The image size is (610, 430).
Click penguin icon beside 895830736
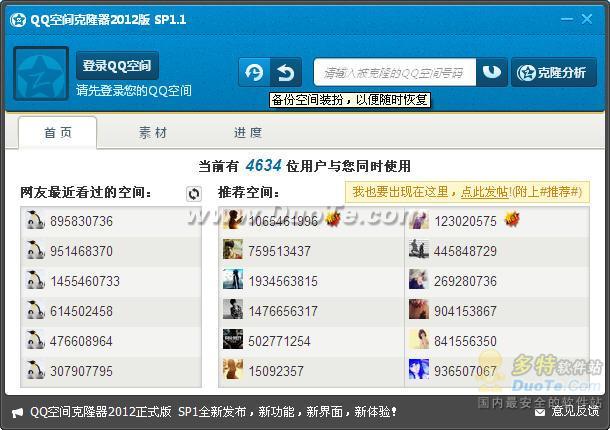[35, 220]
